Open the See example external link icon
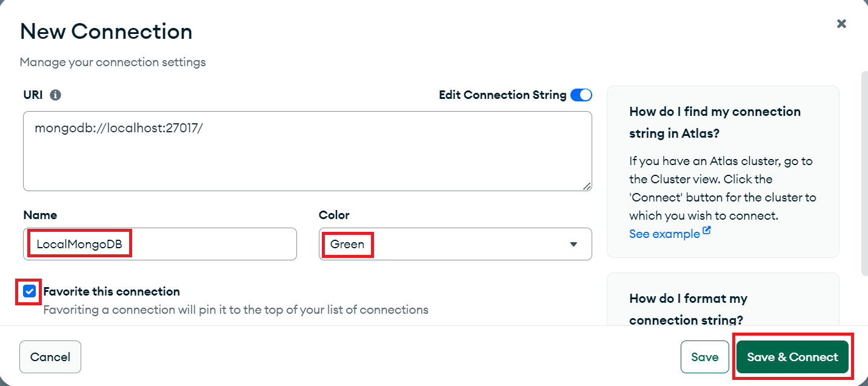The height and width of the screenshot is (386, 868). [x=707, y=232]
